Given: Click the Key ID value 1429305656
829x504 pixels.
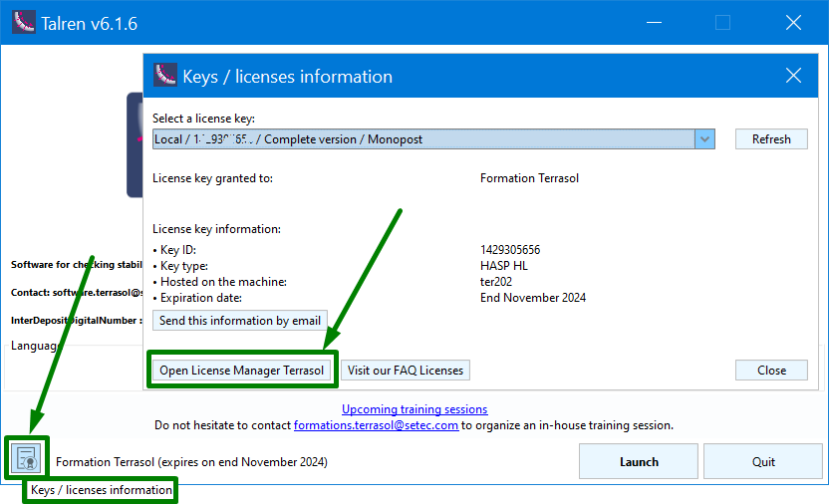Looking at the screenshot, I should coord(510,250).
